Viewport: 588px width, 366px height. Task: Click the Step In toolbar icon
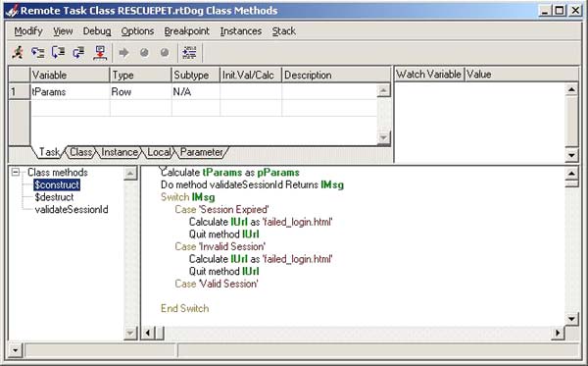click(58, 53)
